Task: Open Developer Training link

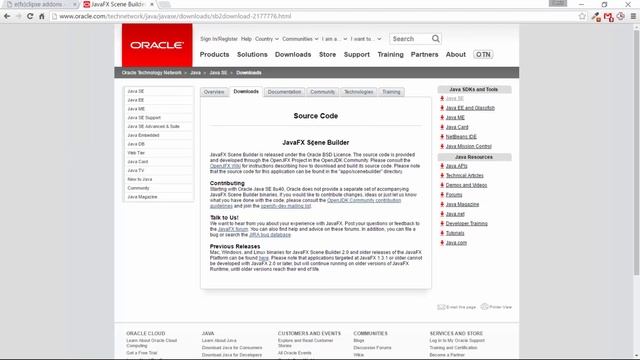Action: coord(466,224)
